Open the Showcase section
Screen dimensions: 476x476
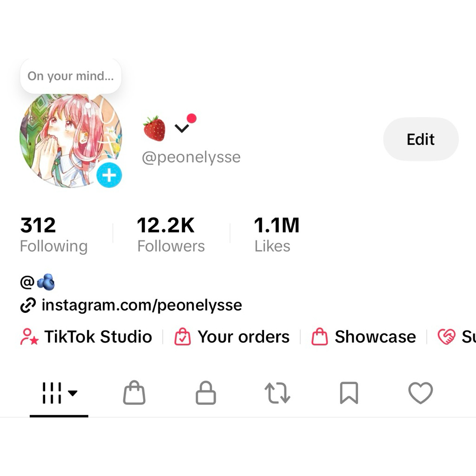[364, 337]
